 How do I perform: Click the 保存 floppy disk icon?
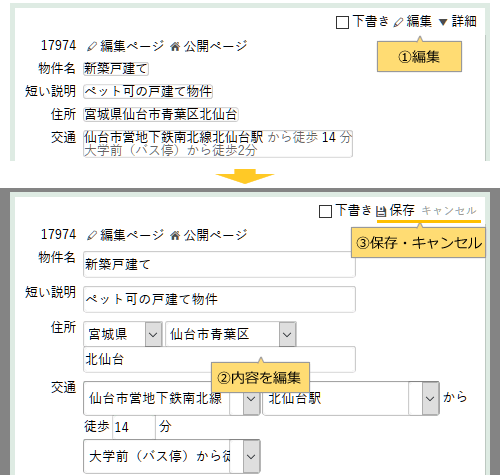tap(381, 211)
